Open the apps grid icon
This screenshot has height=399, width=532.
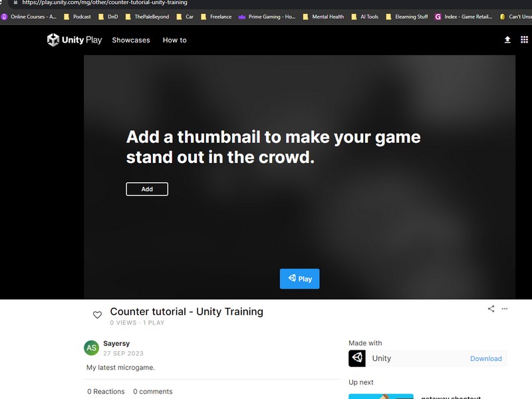[x=524, y=40]
